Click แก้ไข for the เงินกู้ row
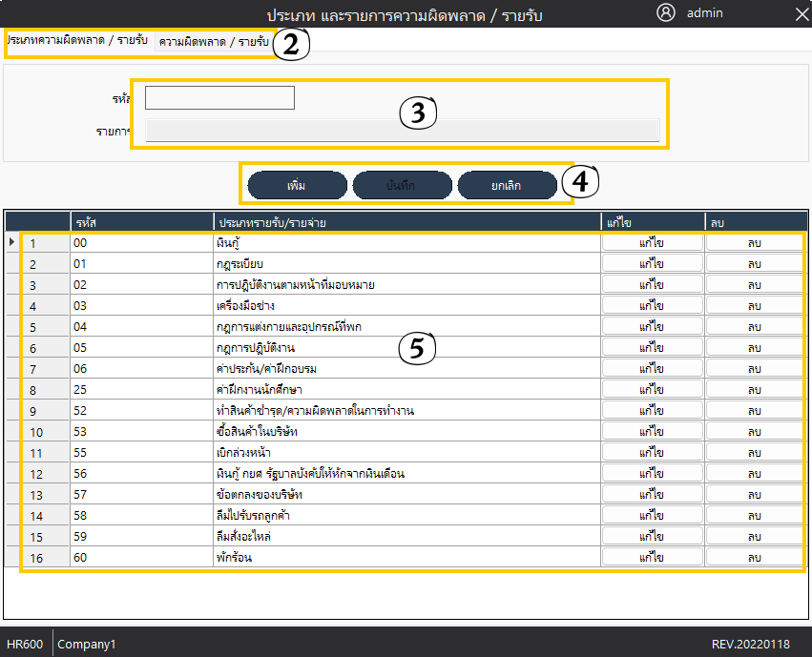812x657 pixels. pos(652,243)
